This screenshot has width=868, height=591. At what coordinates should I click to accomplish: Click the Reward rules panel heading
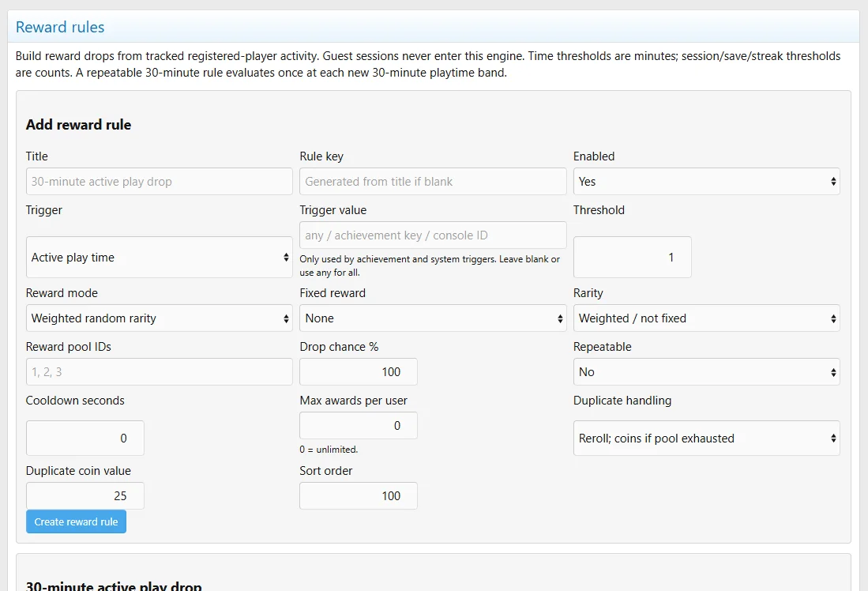coord(60,27)
